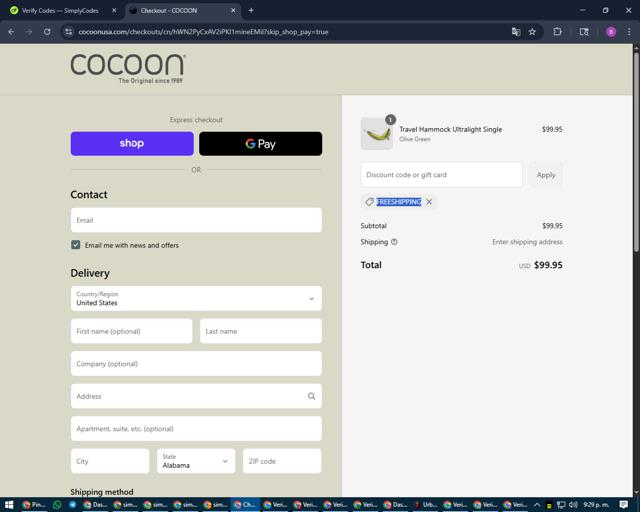Open a new browser tab
The image size is (640, 512).
(251, 11)
